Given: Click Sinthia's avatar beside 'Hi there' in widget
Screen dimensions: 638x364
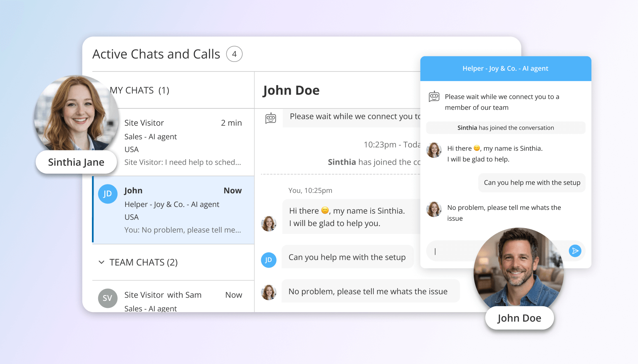Looking at the screenshot, I should (434, 150).
